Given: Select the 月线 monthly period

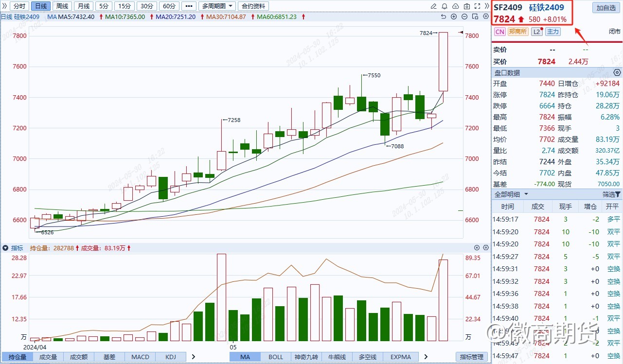Looking at the screenshot, I should (83, 6).
